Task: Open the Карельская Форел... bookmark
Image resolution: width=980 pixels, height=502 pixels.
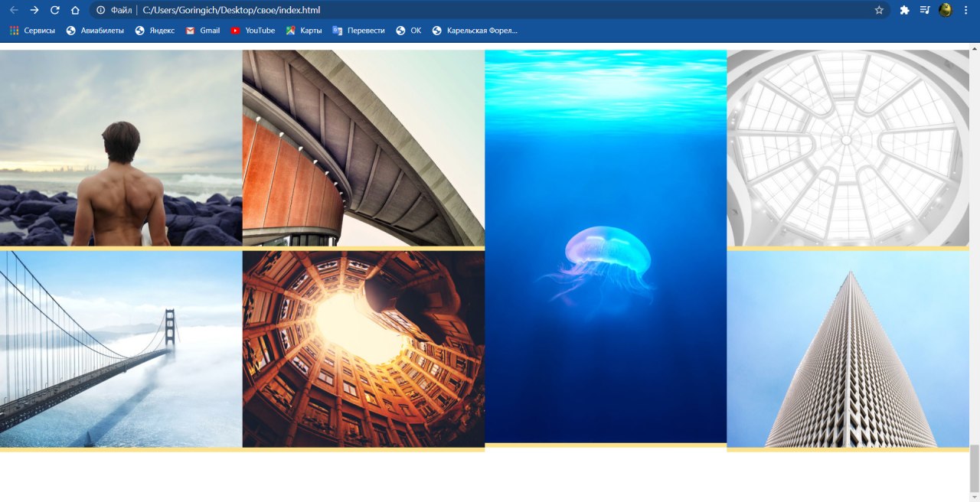Action: point(475,31)
